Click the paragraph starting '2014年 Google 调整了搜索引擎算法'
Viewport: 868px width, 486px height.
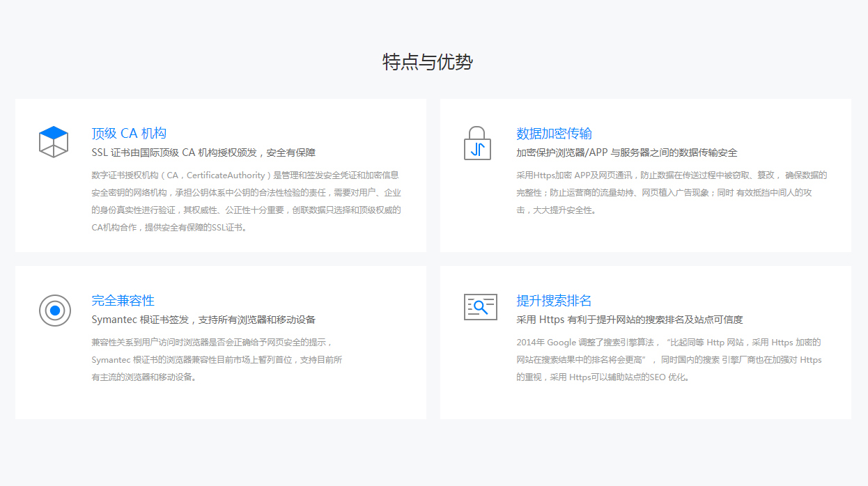pyautogui.click(x=669, y=360)
